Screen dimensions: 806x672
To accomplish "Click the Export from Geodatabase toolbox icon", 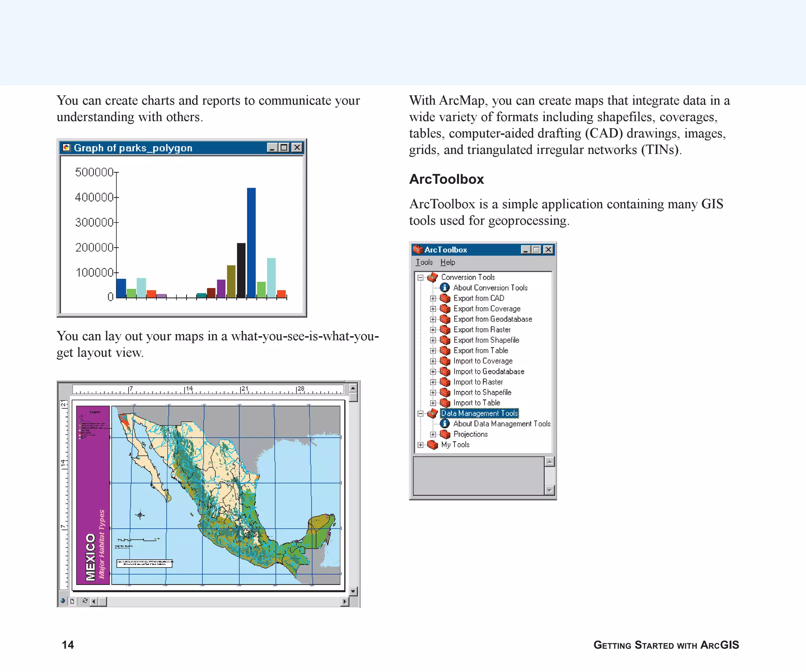I will point(445,319).
